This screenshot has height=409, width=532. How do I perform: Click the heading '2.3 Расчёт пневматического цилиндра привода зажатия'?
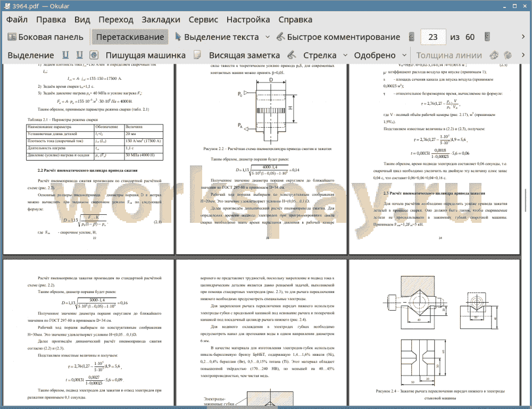point(434,193)
